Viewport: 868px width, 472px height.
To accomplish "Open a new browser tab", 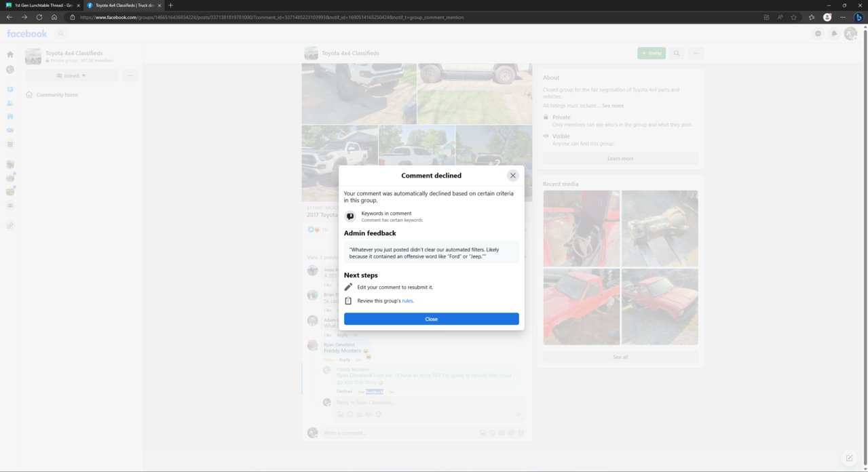I will (170, 5).
